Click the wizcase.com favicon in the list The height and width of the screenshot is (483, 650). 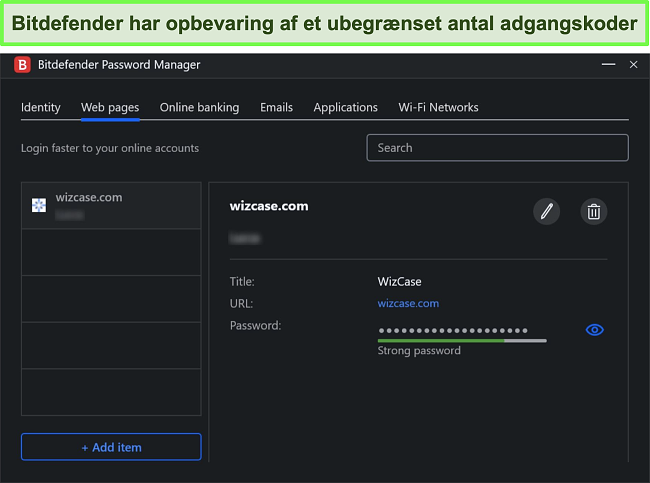coord(39,205)
